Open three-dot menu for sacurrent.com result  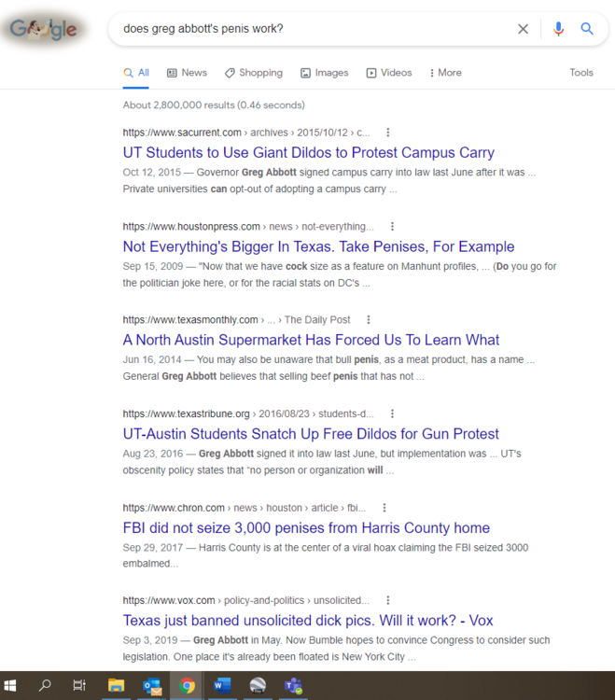(388, 133)
